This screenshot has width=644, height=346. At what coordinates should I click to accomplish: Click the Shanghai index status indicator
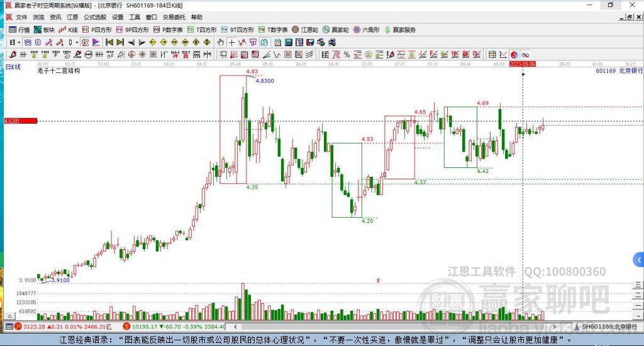63,326
